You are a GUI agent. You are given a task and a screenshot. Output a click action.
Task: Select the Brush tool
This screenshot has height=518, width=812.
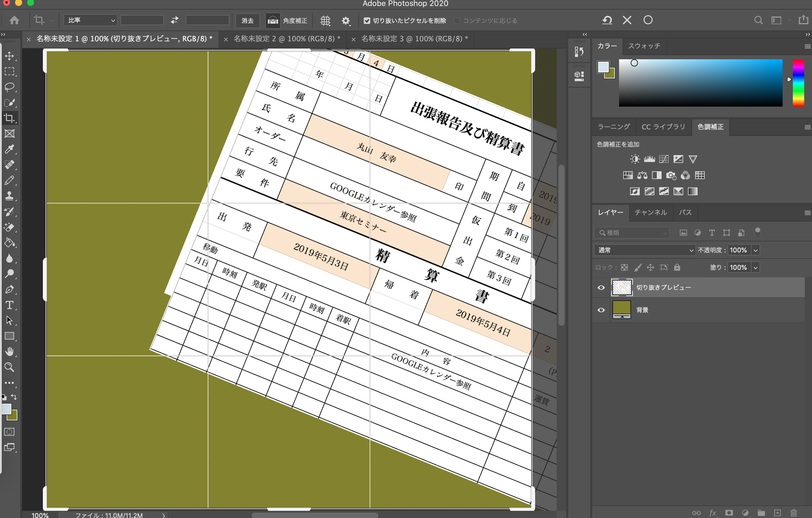click(x=10, y=180)
